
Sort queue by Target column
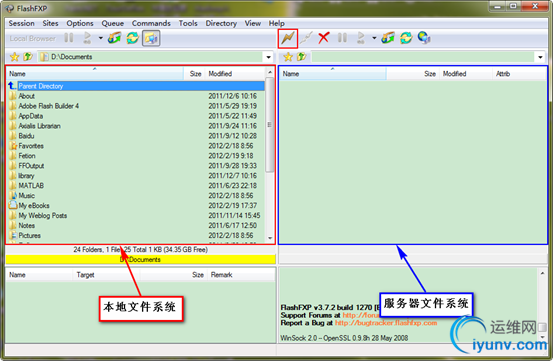(106, 275)
